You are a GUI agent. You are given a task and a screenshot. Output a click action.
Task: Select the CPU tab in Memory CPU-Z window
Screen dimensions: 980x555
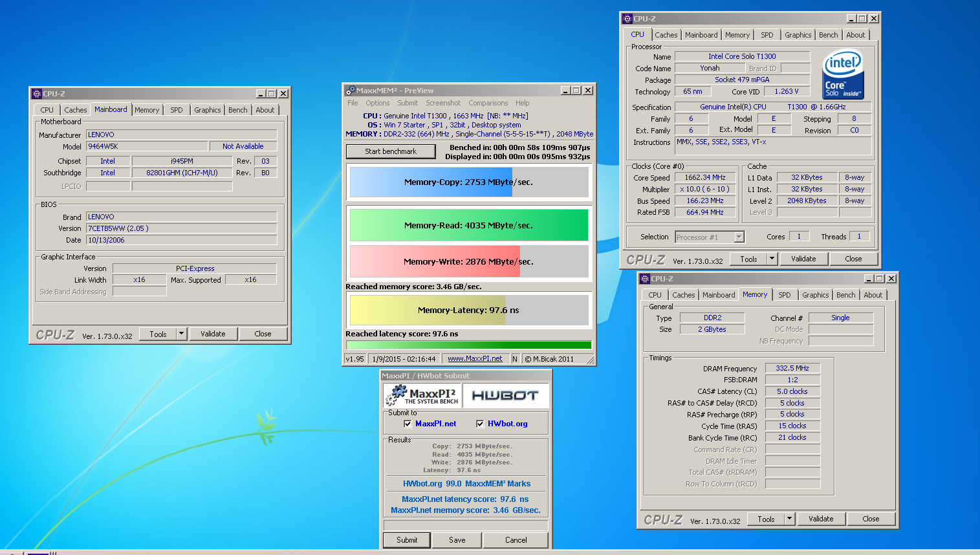click(x=655, y=295)
